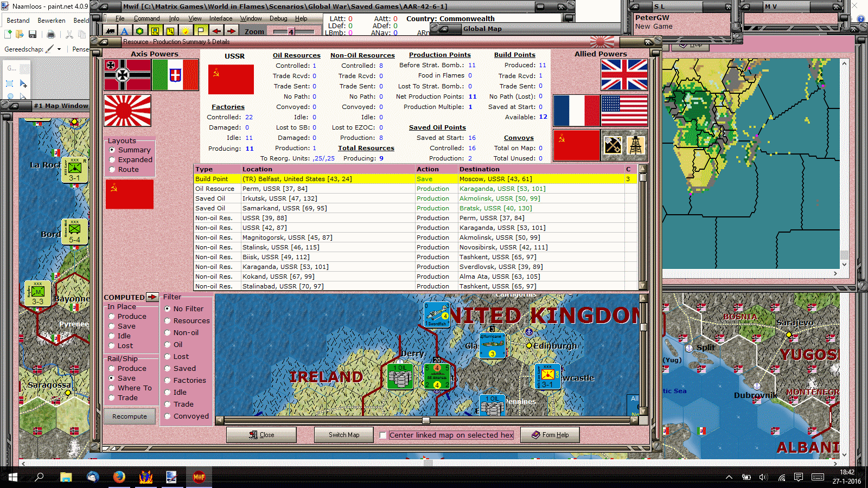The width and height of the screenshot is (868, 488).
Task: Click the Switch Map button
Action: (x=344, y=435)
